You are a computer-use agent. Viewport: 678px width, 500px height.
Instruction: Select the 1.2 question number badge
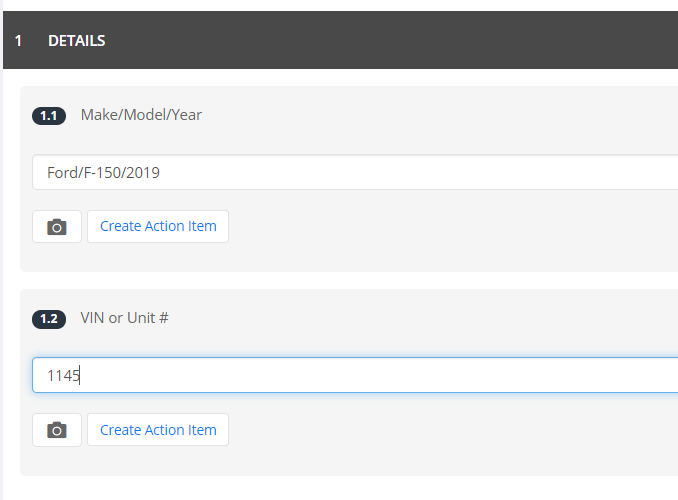[x=49, y=319]
